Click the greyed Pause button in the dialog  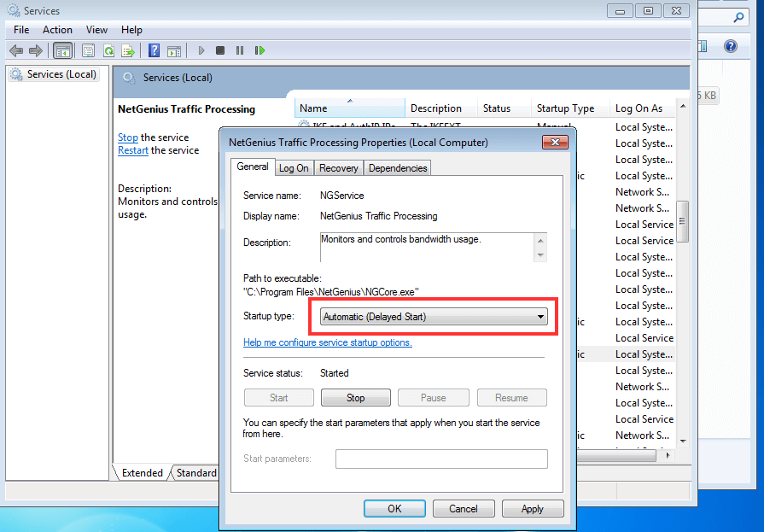coord(433,397)
